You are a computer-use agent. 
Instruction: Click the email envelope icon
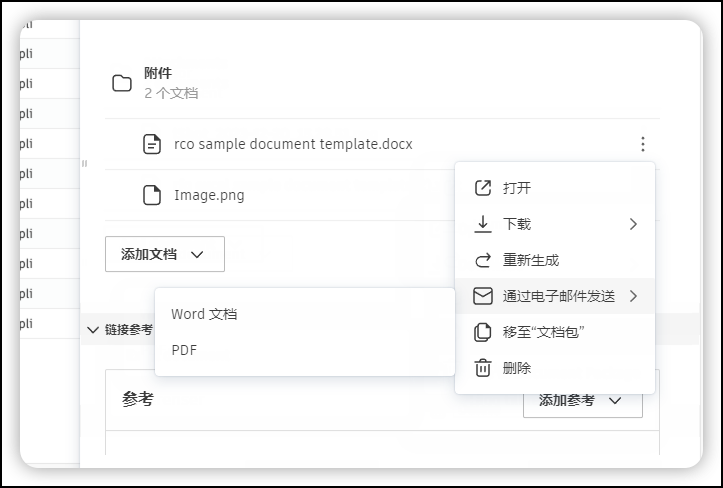pos(483,296)
